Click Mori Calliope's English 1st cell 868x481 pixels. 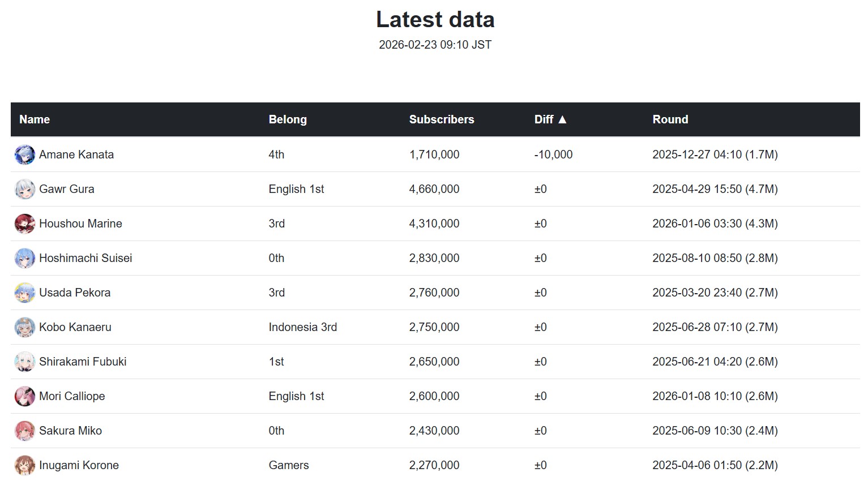pyautogui.click(x=296, y=396)
